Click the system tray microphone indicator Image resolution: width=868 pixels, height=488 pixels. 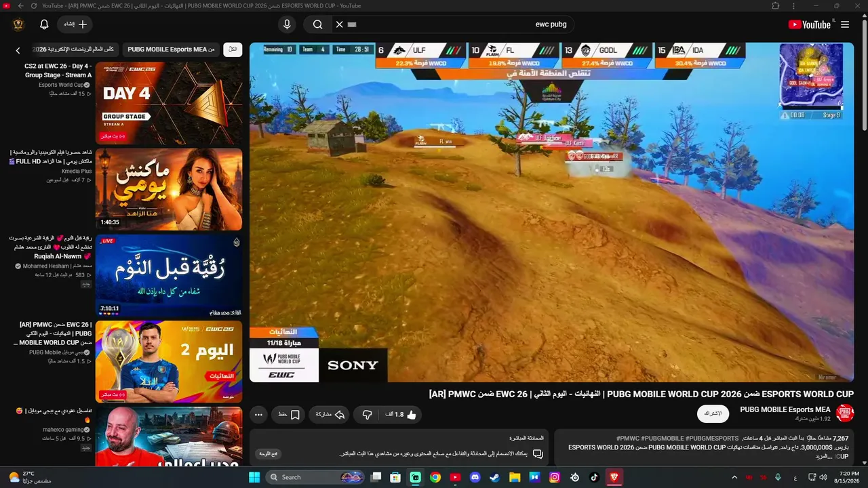[x=778, y=477]
